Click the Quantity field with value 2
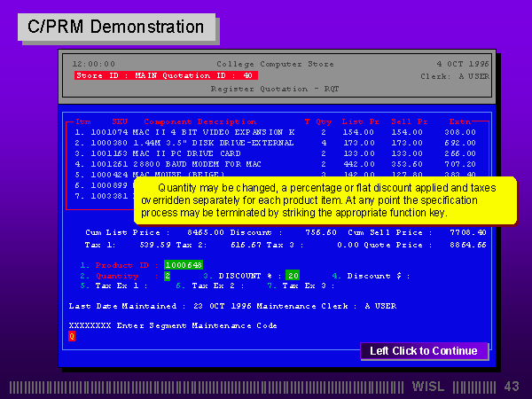The image size is (532, 399). point(167,275)
